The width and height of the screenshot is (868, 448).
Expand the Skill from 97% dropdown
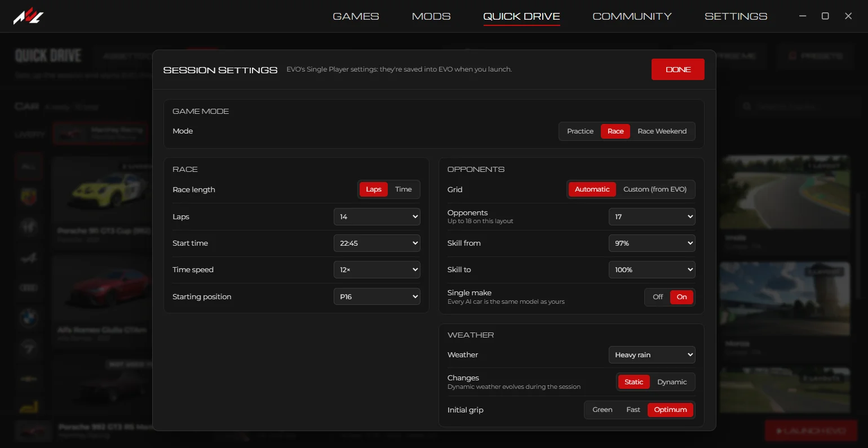(652, 243)
